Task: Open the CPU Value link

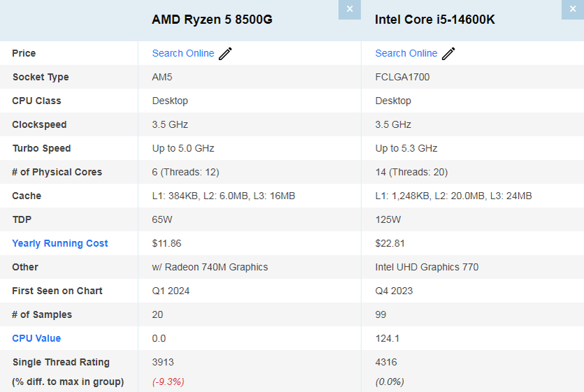Action: 36,338
